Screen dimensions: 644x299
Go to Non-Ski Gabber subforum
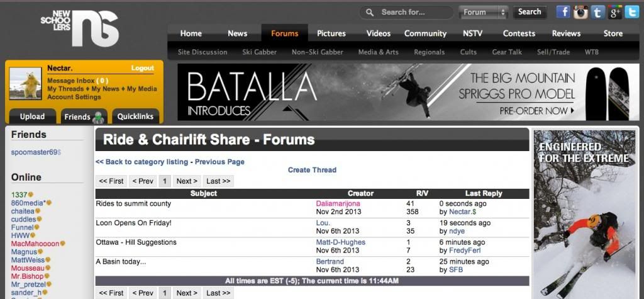coord(318,52)
